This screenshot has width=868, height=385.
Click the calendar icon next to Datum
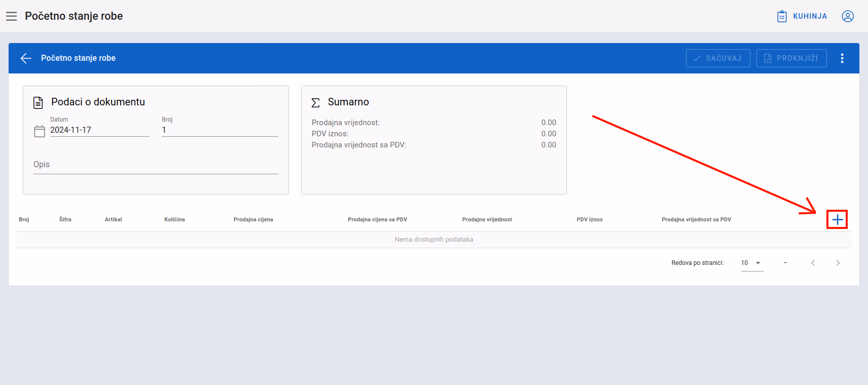tap(40, 131)
